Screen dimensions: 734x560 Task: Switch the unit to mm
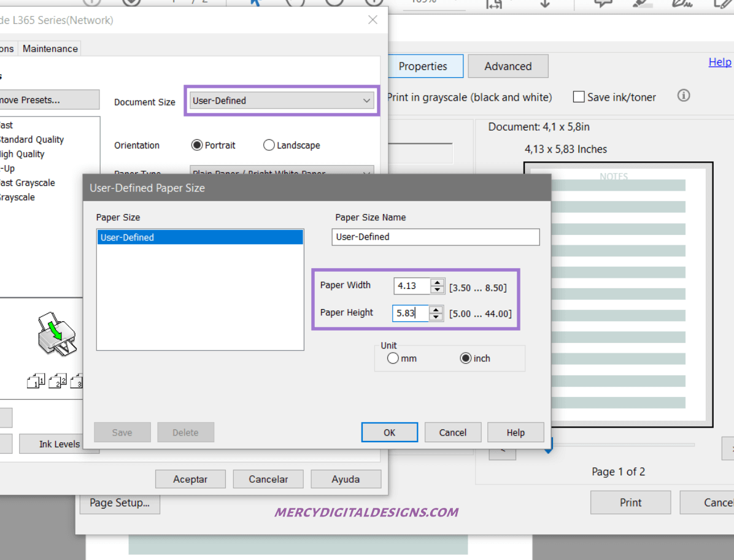coord(393,358)
